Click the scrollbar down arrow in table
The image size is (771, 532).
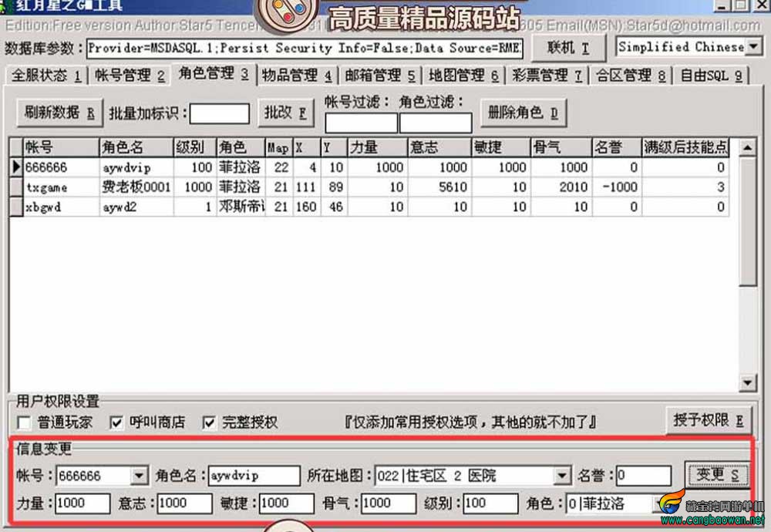point(747,382)
